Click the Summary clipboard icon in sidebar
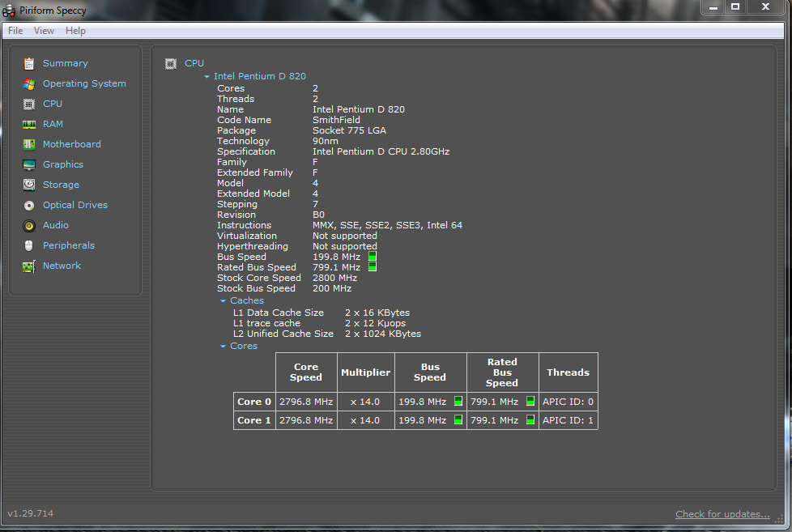Image resolution: width=792 pixels, height=532 pixels. click(x=29, y=63)
